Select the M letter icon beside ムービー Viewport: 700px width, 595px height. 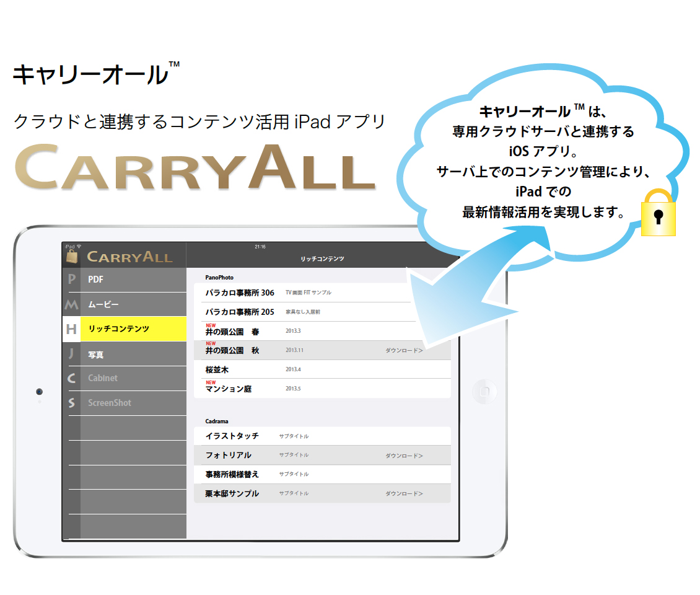click(x=71, y=305)
